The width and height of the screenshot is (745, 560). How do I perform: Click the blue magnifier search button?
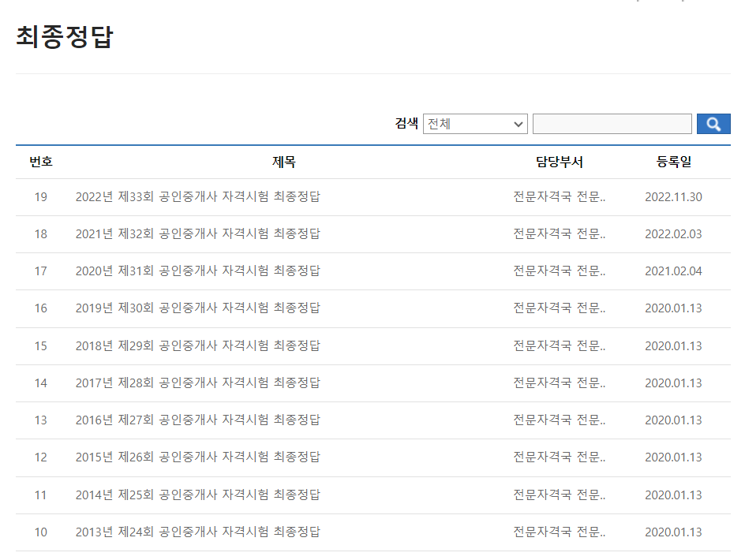click(x=713, y=124)
